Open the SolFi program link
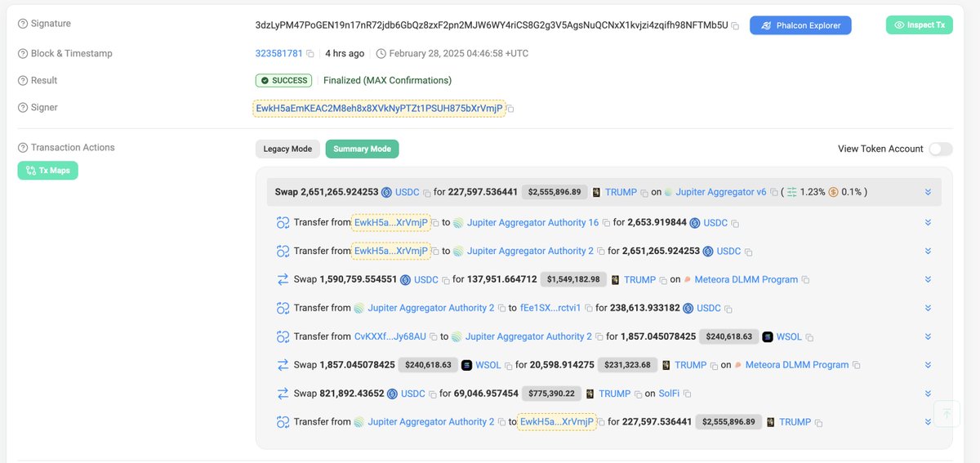 (x=669, y=394)
